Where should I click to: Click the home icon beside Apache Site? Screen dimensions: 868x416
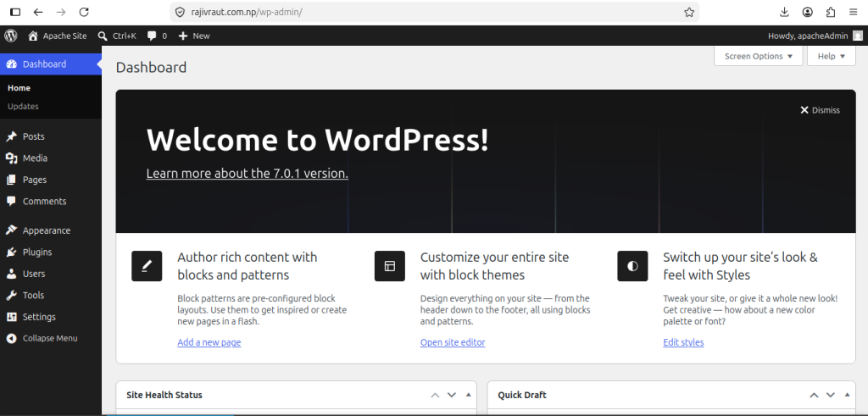(33, 36)
